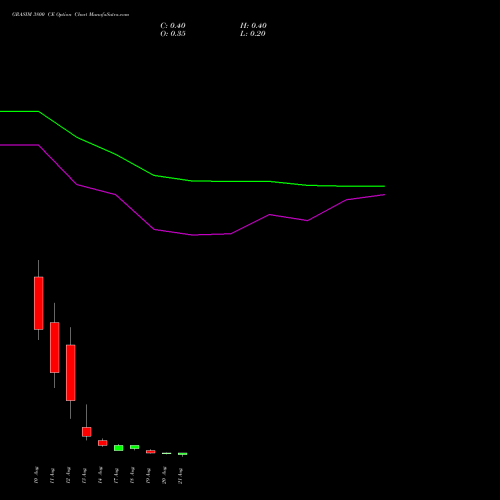500x500 pixels.
Task: Click the '12 Aug' date axis label
Action: [68, 475]
